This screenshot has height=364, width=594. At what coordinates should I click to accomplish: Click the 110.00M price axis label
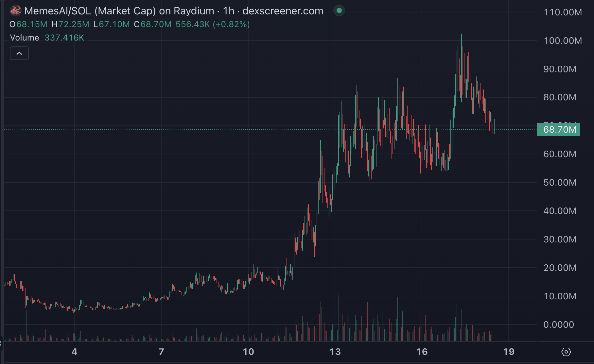pos(563,12)
